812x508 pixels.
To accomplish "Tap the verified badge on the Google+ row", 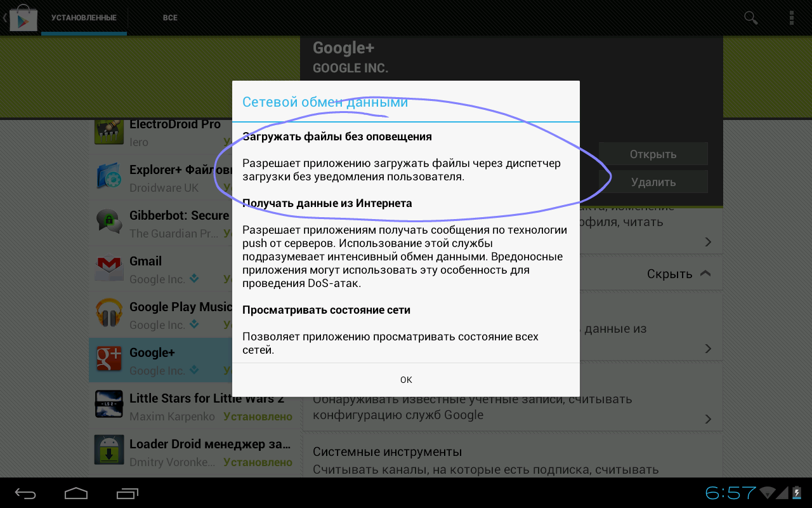I will (x=195, y=370).
